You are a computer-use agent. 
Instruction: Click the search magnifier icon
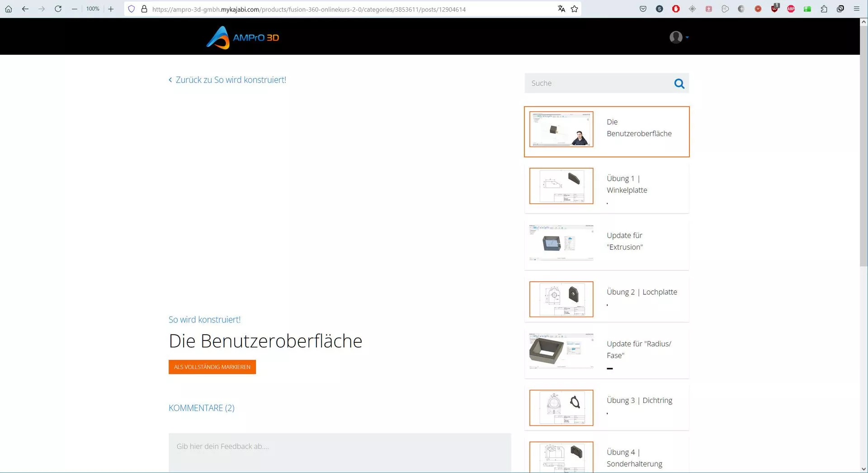[x=679, y=84]
